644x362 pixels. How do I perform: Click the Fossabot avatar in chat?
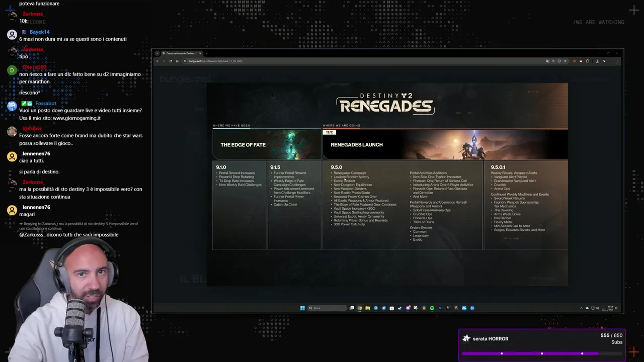click(x=12, y=106)
